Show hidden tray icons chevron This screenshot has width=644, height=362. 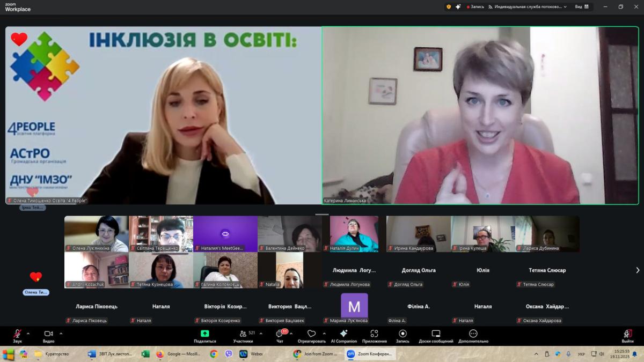click(x=536, y=354)
